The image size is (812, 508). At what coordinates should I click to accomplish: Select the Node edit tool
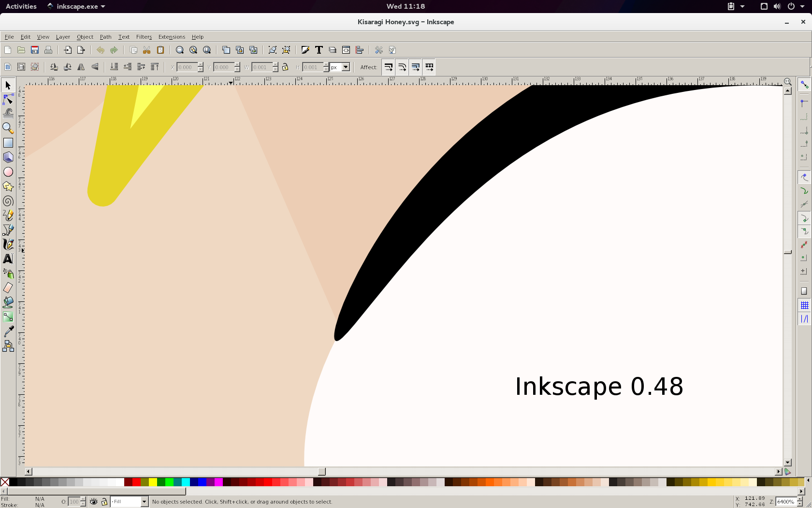(8, 100)
